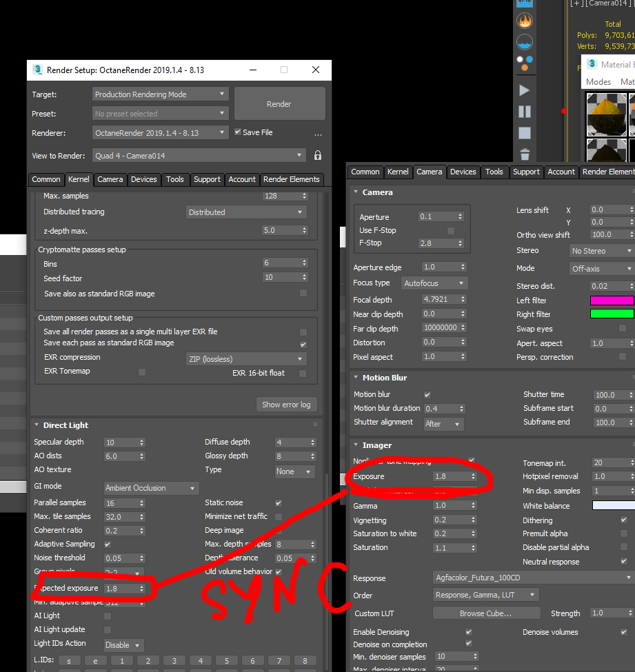Enable the AI Light checkbox
The image size is (635, 672).
[x=108, y=616]
